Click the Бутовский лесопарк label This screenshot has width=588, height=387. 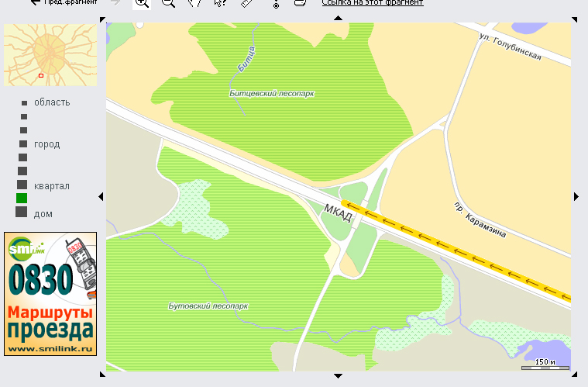[x=208, y=306]
